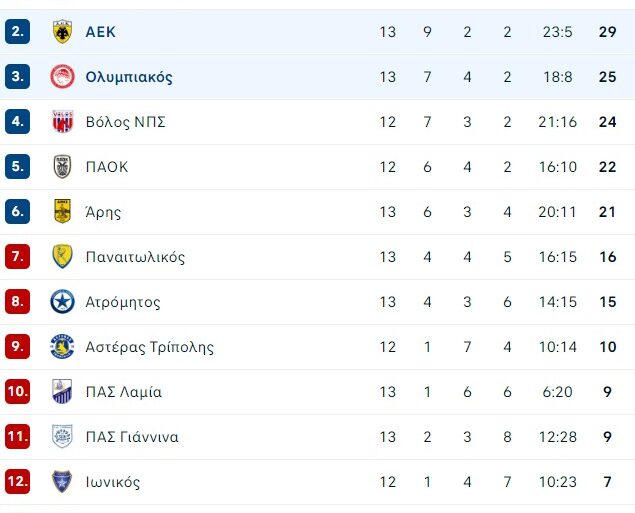Viewport: 635px width, 513px height.
Task: Click the Άρης yellow crest icon
Action: point(62,212)
